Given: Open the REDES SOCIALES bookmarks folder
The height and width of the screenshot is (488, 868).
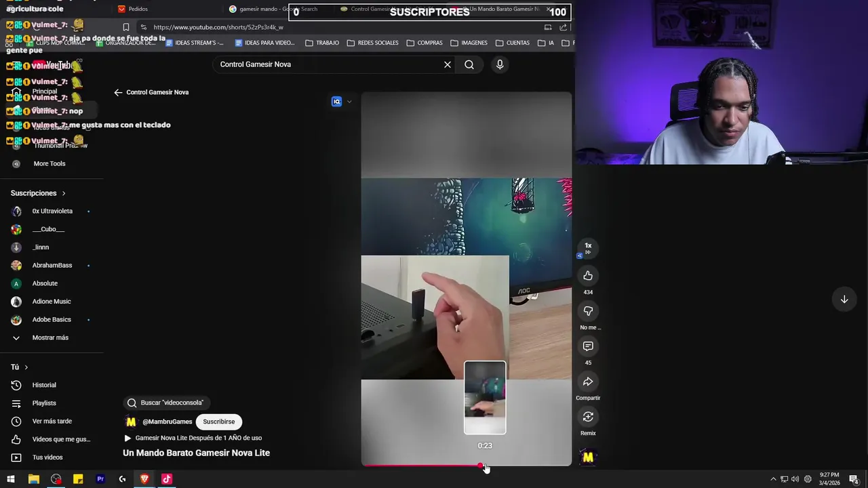Looking at the screenshot, I should point(372,43).
